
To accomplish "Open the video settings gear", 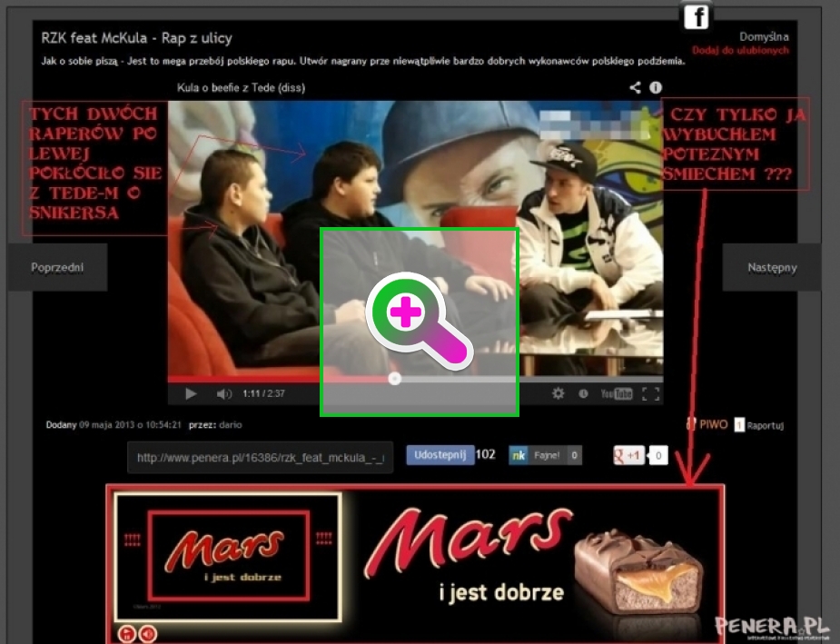I will tap(558, 394).
